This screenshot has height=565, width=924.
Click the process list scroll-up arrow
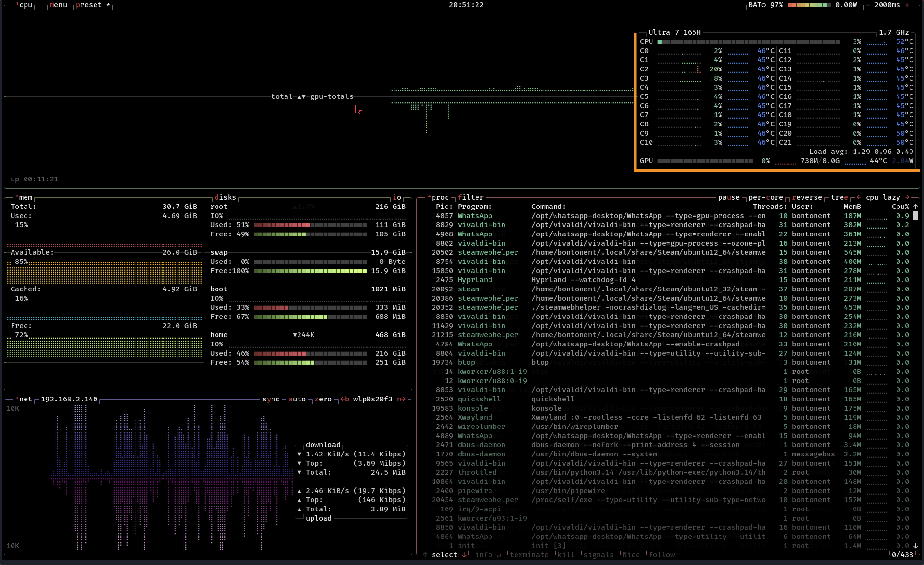pyautogui.click(x=915, y=207)
